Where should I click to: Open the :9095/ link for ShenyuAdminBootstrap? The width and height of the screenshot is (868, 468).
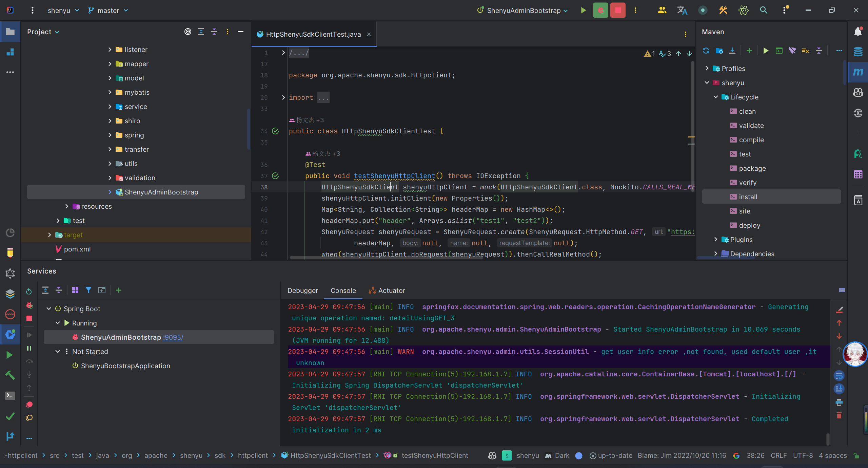(x=173, y=337)
